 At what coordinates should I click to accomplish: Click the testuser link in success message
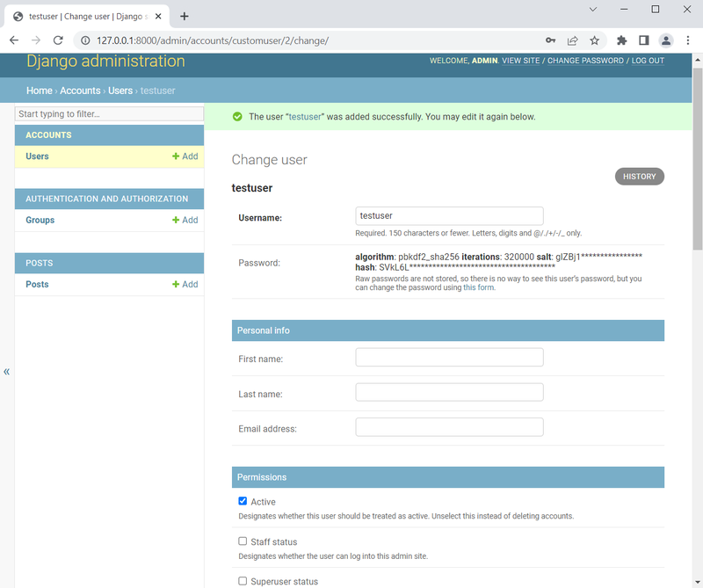[x=305, y=117]
